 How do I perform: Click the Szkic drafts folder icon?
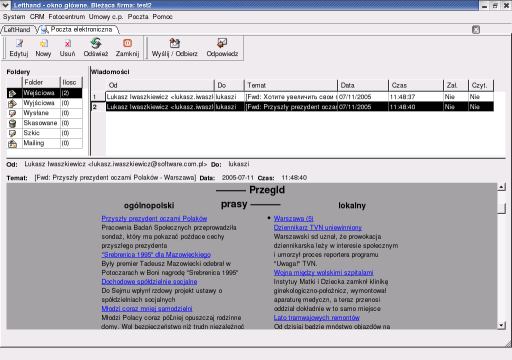click(x=12, y=133)
